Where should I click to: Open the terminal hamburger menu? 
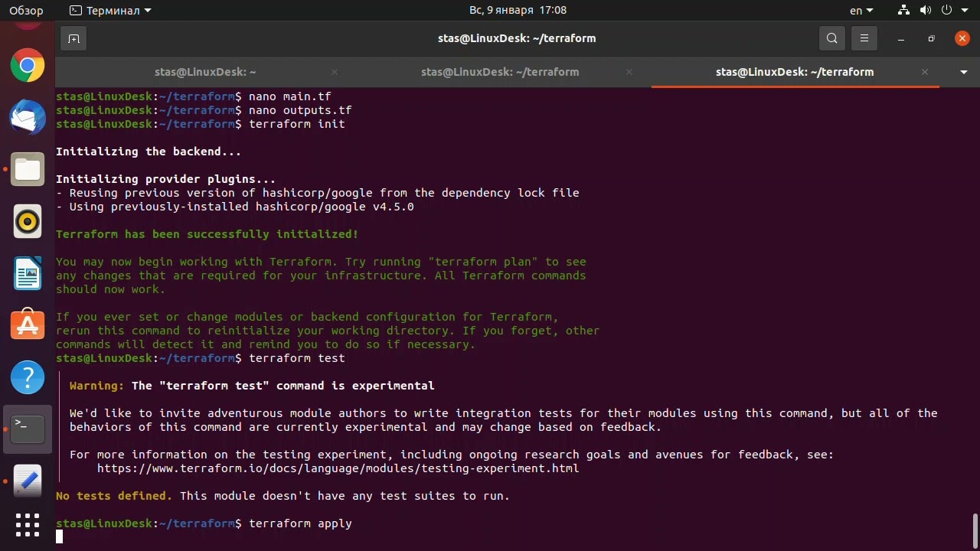(x=864, y=38)
